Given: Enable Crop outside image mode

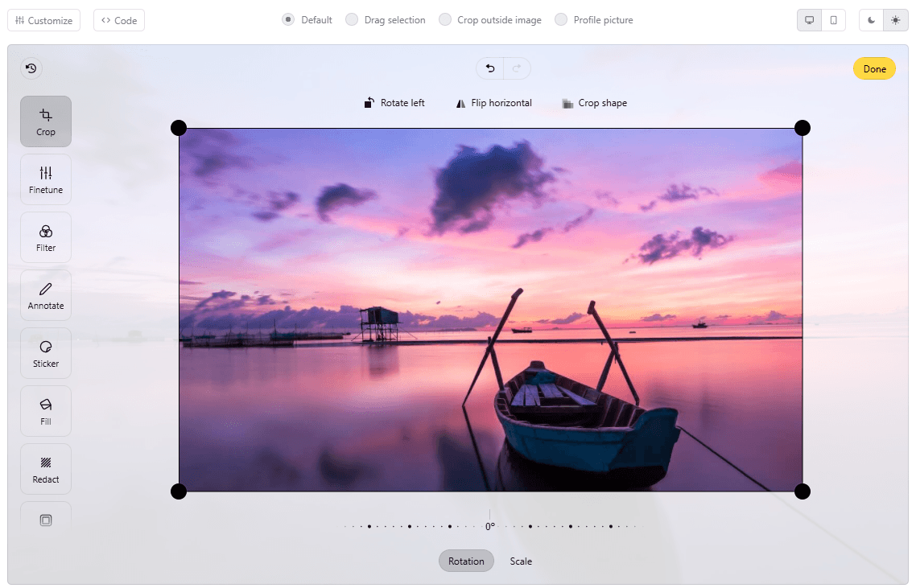Looking at the screenshot, I should click(x=490, y=19).
